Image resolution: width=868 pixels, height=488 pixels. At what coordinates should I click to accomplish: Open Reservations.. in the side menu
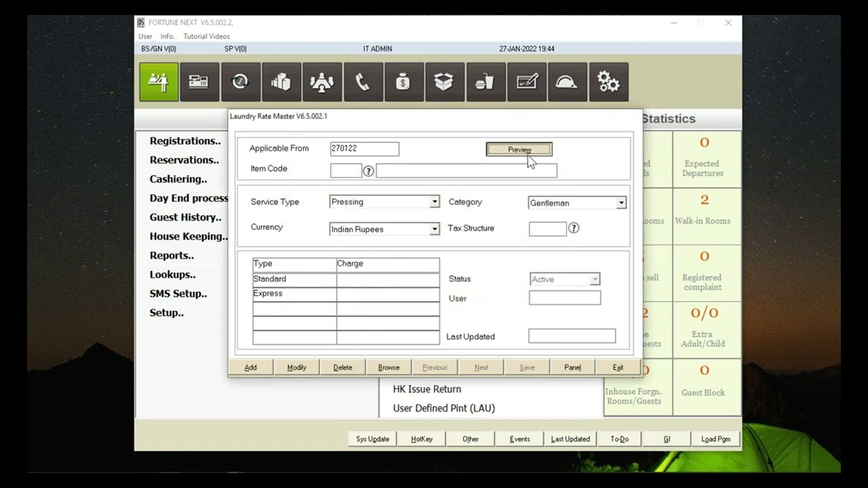tap(184, 160)
